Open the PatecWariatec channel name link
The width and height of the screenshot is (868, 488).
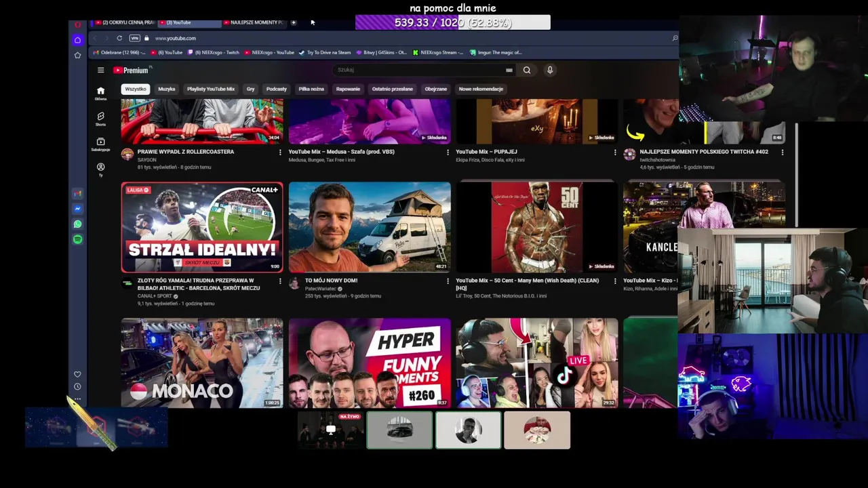pyautogui.click(x=320, y=289)
